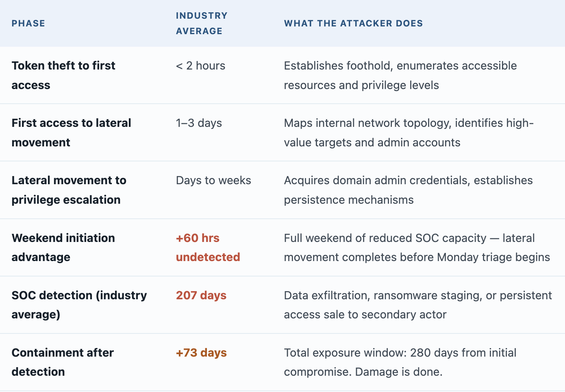Select 'Lateral movement to privilege escalation' phase
Screen dimensions: 565x392
tap(69, 190)
